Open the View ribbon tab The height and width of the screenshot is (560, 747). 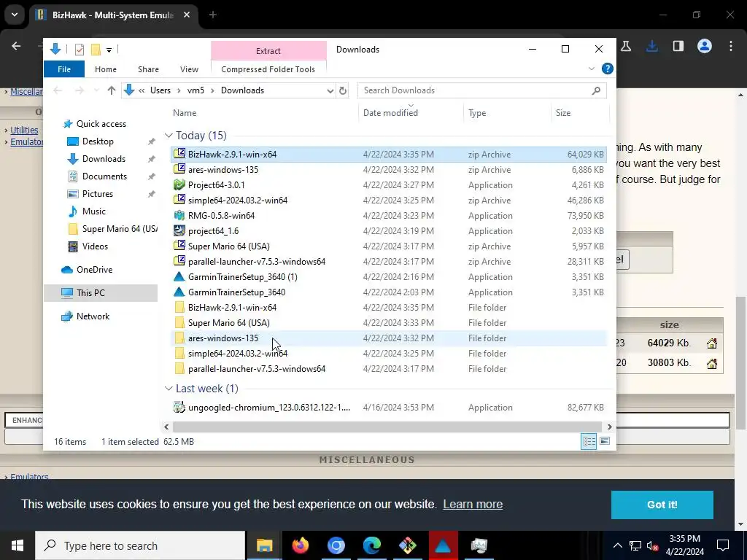189,69
